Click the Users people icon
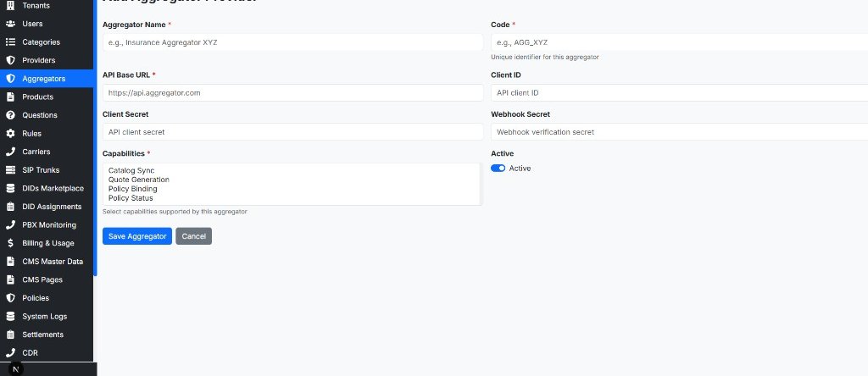Image resolution: width=868 pixels, height=376 pixels. 10,24
